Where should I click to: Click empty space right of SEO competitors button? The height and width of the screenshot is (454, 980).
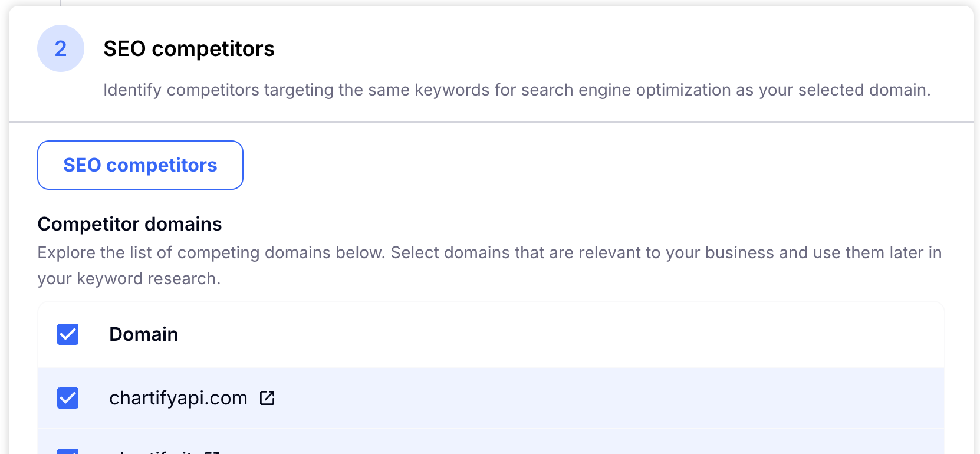point(531,165)
